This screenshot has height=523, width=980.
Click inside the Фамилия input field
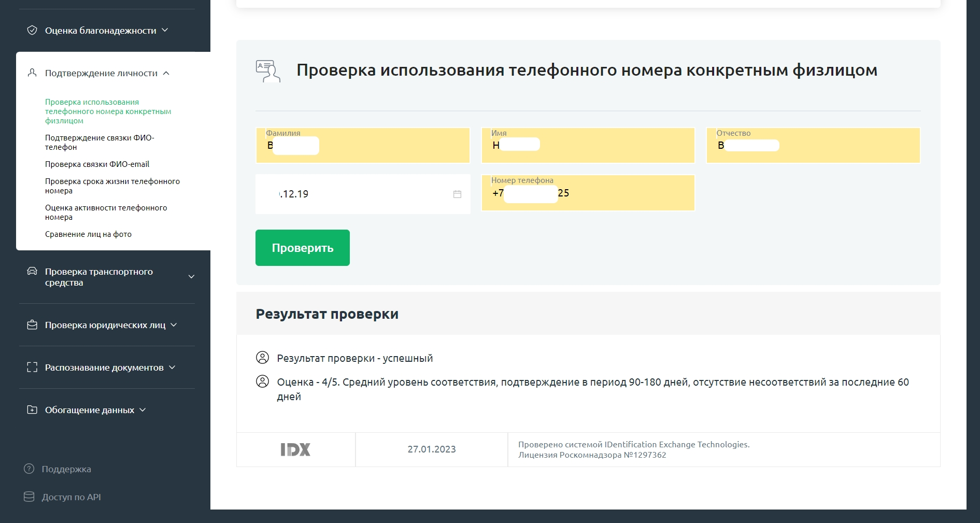pos(362,146)
